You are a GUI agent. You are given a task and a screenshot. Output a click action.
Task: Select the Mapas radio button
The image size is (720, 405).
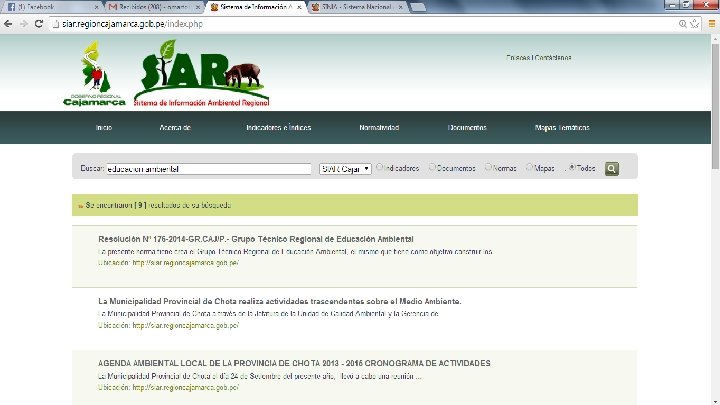point(529,168)
